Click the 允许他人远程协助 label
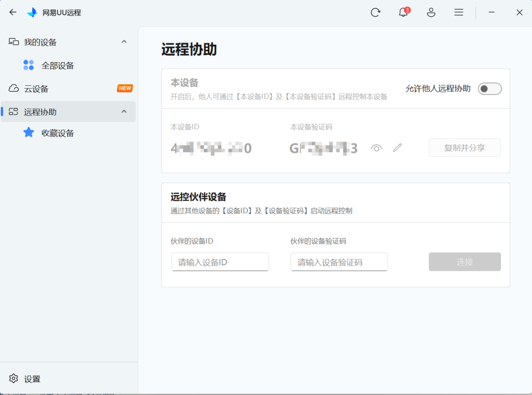This screenshot has width=532, height=395. click(x=438, y=89)
